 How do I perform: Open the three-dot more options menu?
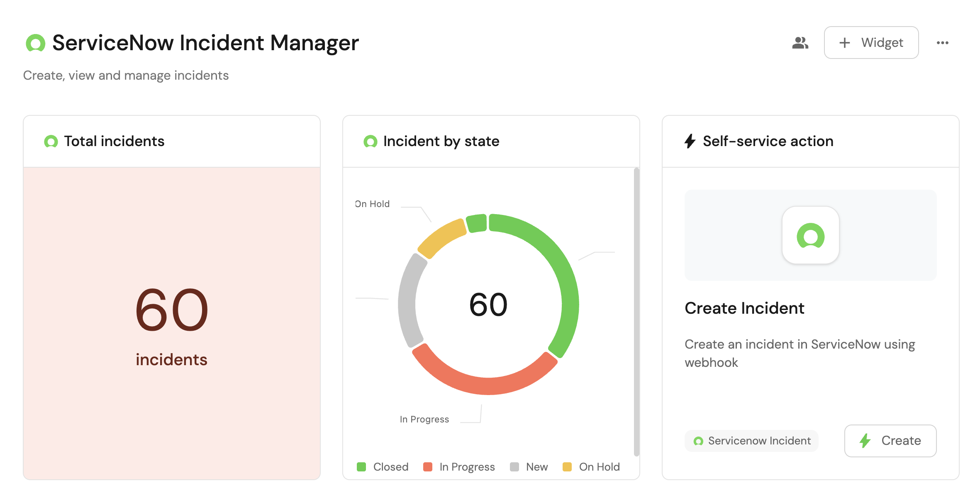(x=942, y=43)
